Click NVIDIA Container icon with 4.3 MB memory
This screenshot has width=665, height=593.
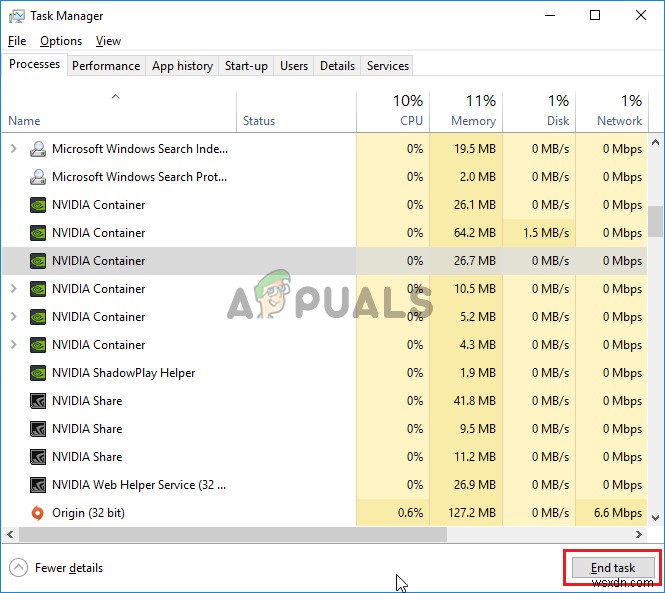tap(38, 345)
